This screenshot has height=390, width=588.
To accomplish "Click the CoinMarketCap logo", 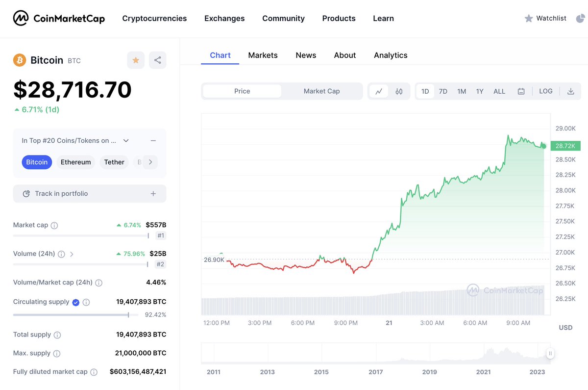I will tap(59, 18).
